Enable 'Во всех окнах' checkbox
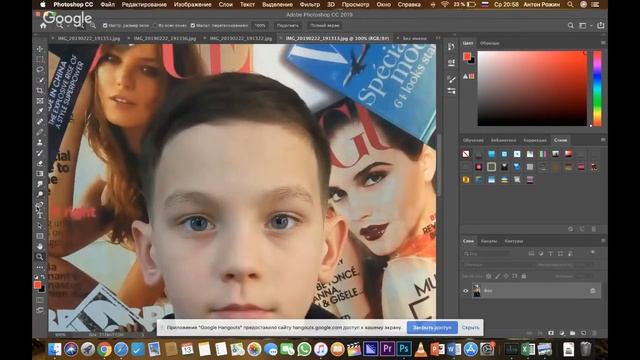This screenshot has width=640, height=360. (x=155, y=25)
